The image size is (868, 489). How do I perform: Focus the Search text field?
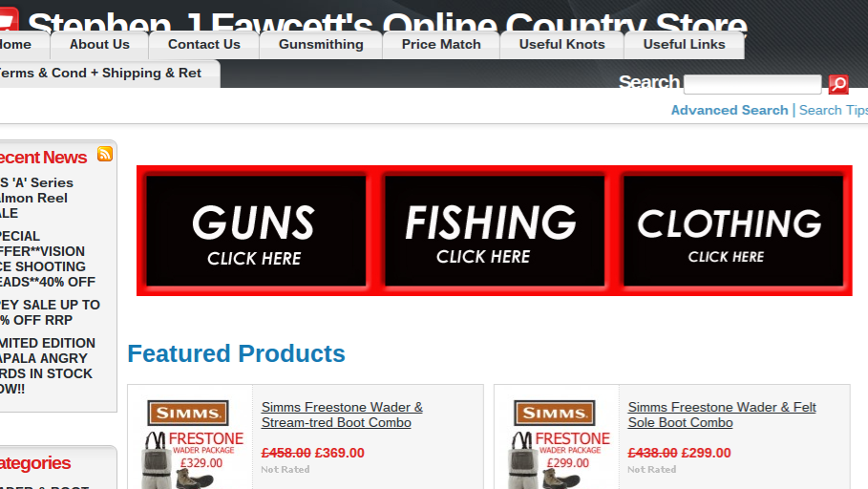click(x=752, y=84)
